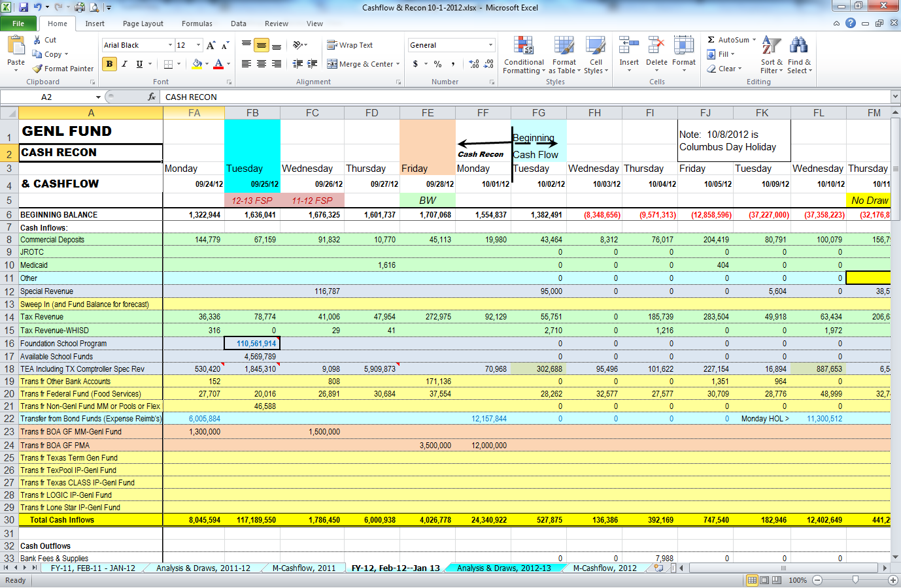Expand the AutoSum dropdown arrow
This screenshot has height=588, width=901.
pos(754,40)
